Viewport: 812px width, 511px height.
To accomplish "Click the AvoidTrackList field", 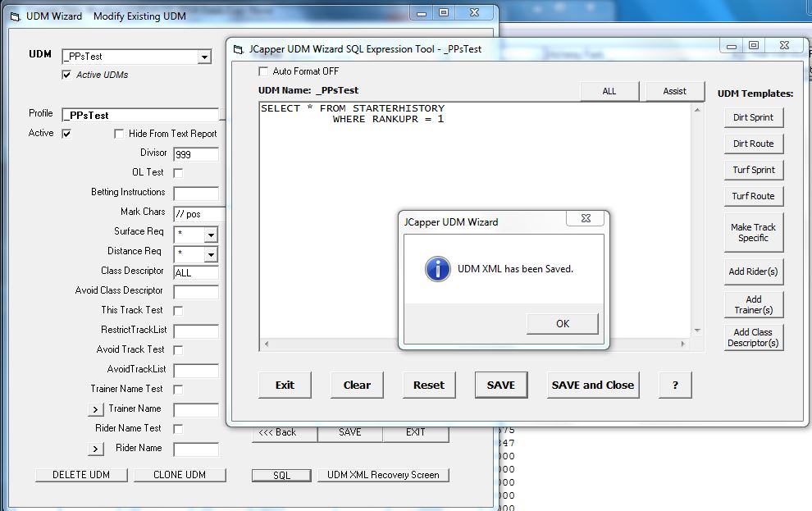I will 196,371.
